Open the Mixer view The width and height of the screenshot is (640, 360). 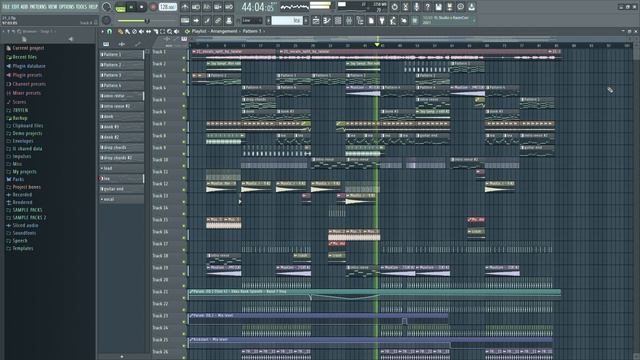(349, 20)
